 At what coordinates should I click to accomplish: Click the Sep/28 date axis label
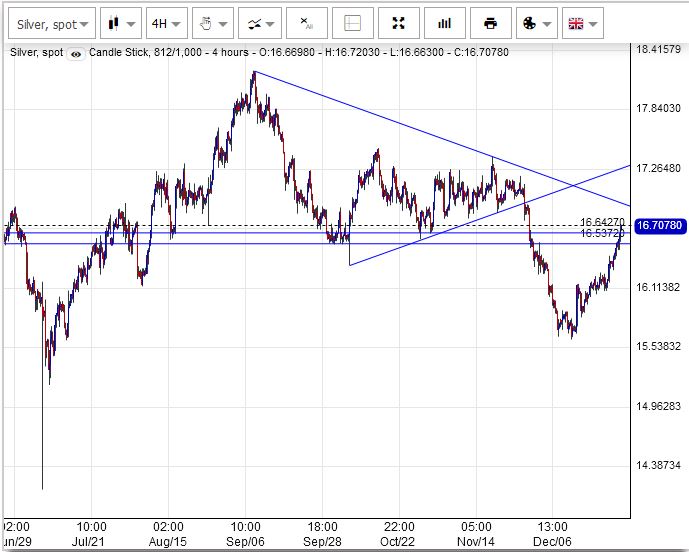click(322, 541)
